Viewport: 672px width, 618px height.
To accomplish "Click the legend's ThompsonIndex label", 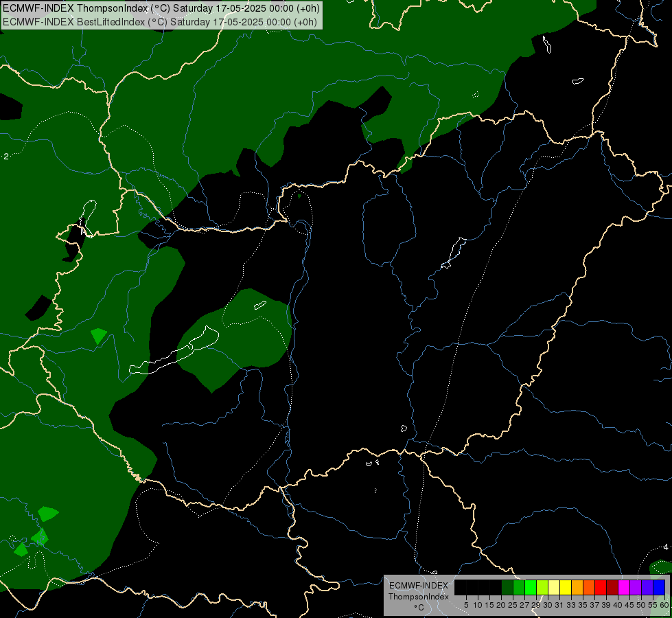I will pos(419,597).
